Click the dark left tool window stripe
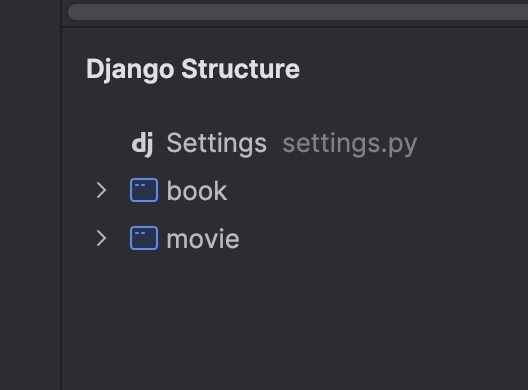The width and height of the screenshot is (528, 390). click(30, 195)
